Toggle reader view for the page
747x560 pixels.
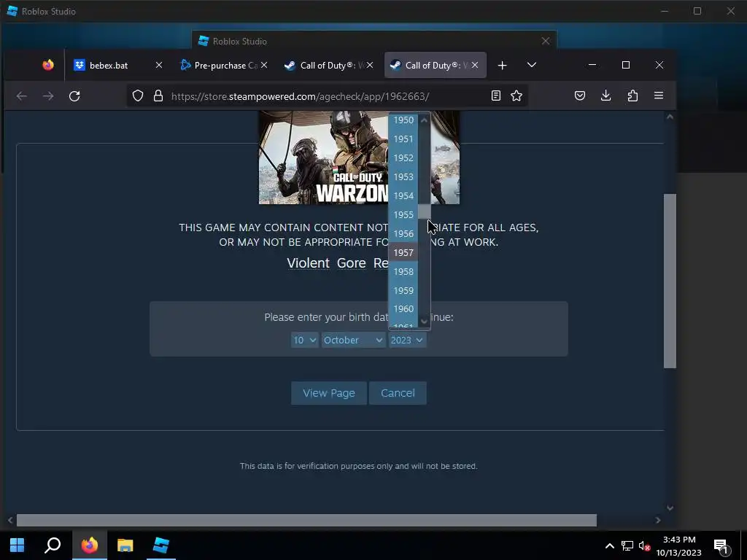tap(496, 96)
